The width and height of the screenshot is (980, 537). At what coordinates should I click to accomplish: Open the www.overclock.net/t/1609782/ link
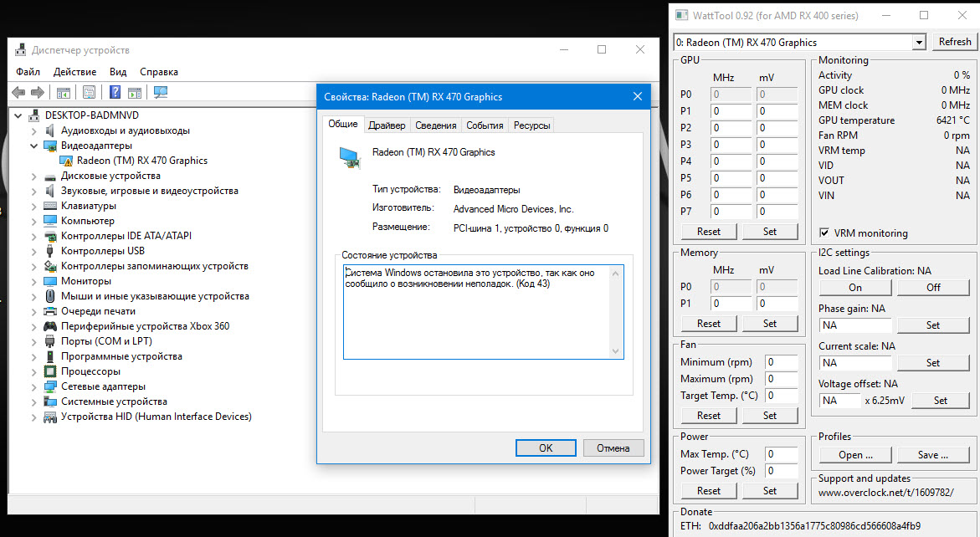click(x=885, y=492)
